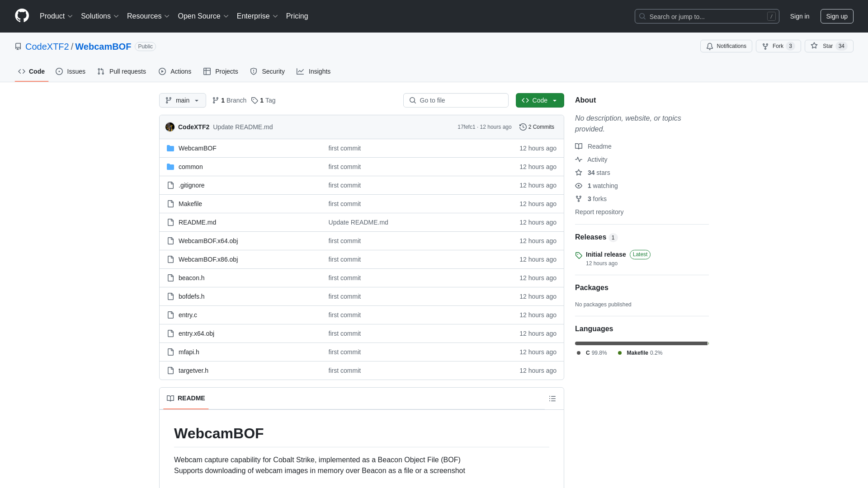Viewport: 868px width, 488px height.
Task: Open the WebcamBOF repository title link
Action: (x=103, y=47)
